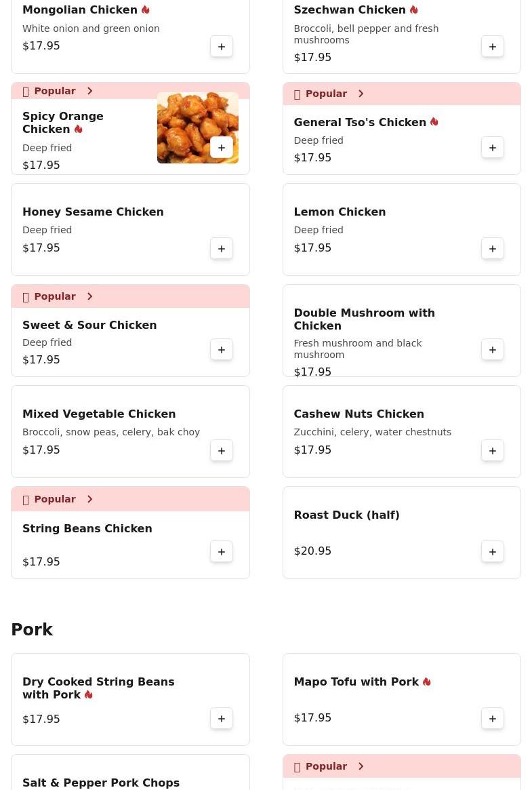Open Sweet & Sour Chicken item title

(x=89, y=325)
